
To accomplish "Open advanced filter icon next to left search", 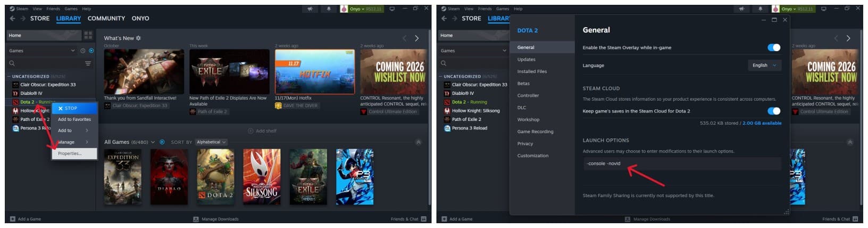I will [88, 63].
